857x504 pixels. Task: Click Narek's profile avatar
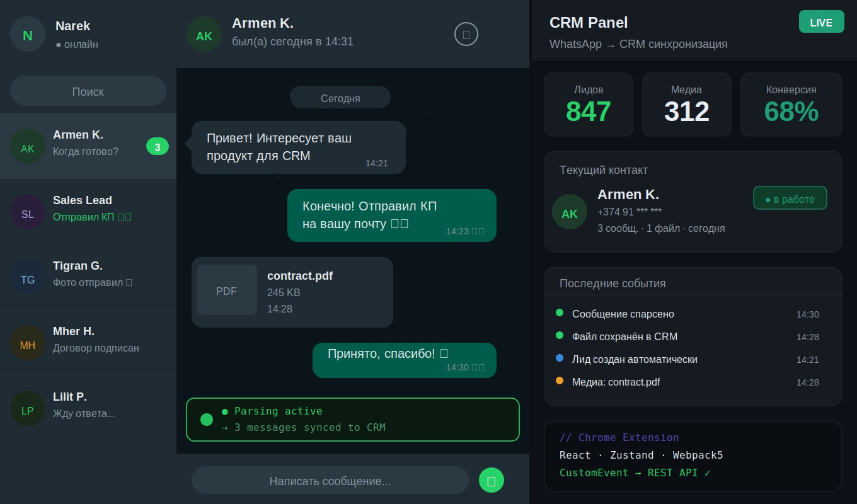[28, 34]
